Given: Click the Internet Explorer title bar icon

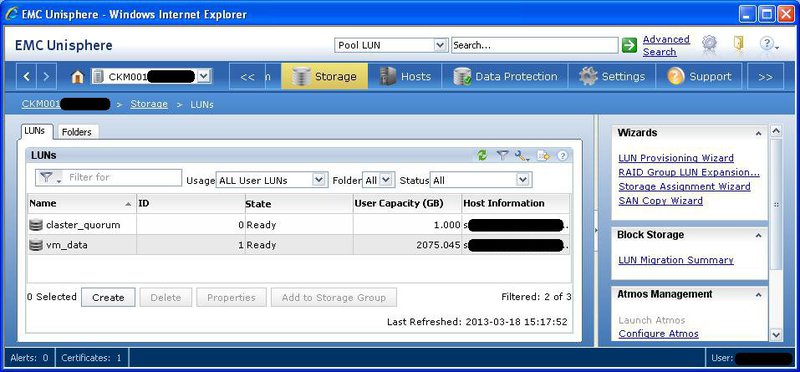Looking at the screenshot, I should [11, 14].
